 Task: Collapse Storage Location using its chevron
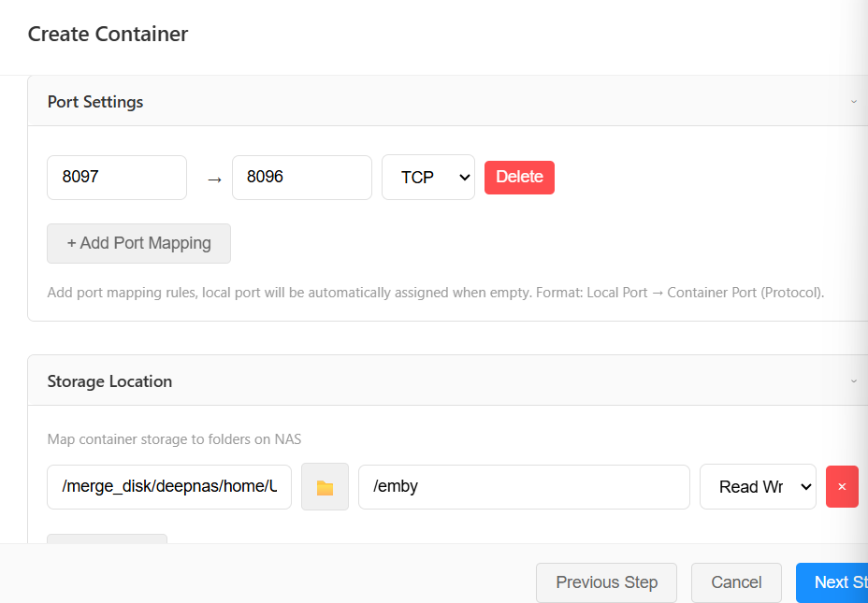point(853,381)
